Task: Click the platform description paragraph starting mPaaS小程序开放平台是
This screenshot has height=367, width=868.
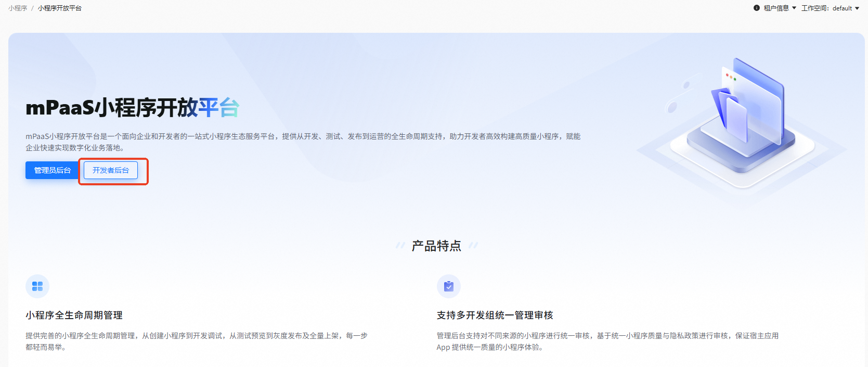Action: click(x=303, y=142)
